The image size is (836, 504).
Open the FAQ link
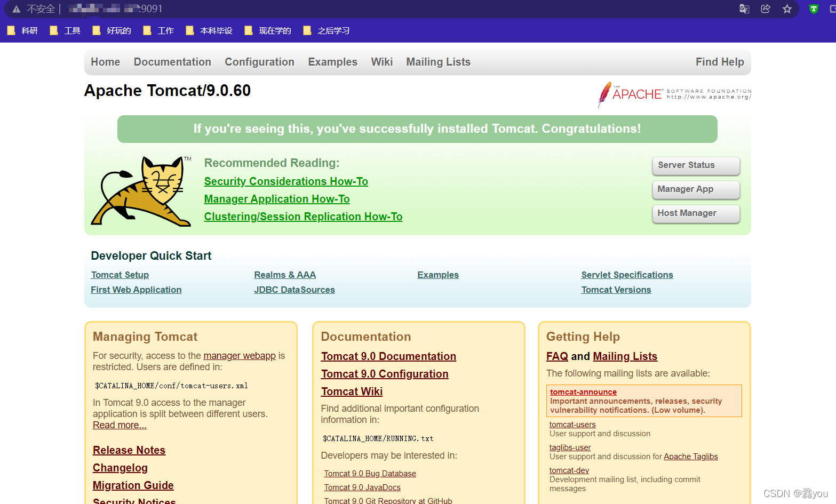click(557, 356)
